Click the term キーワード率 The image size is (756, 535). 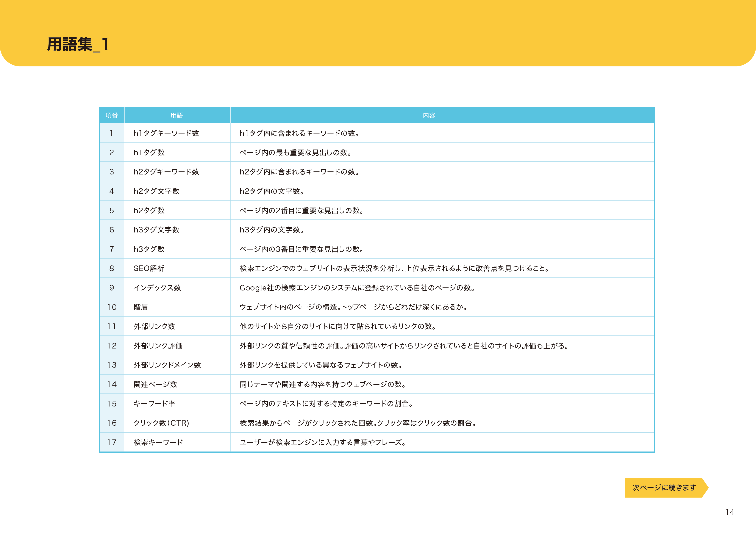point(155,403)
